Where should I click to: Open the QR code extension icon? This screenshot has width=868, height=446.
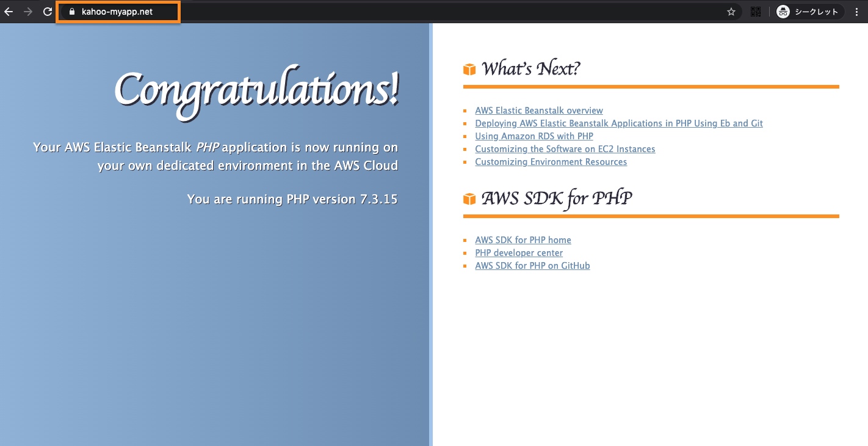(756, 12)
